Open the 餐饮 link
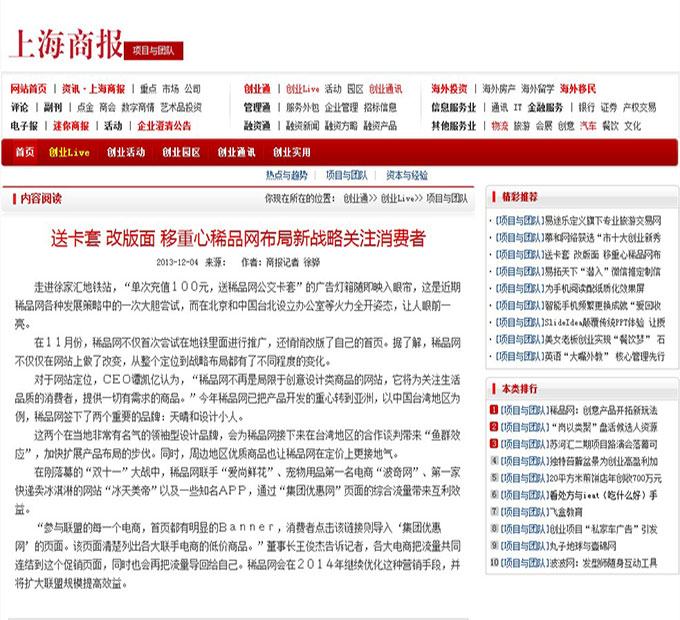680x620 pixels. click(x=610, y=126)
